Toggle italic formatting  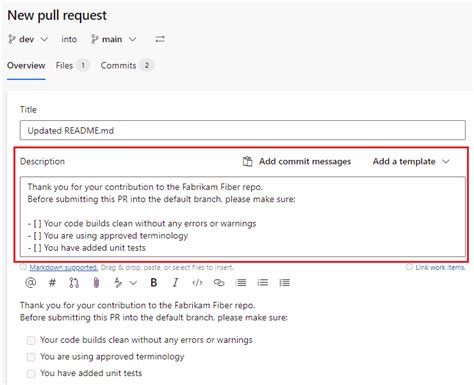175,283
